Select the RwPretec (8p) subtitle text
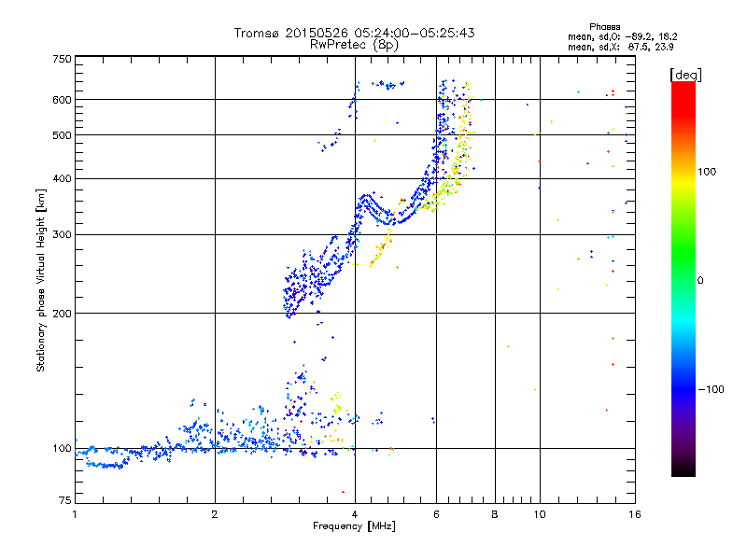Image resolution: width=747 pixels, height=560 pixels. click(354, 44)
